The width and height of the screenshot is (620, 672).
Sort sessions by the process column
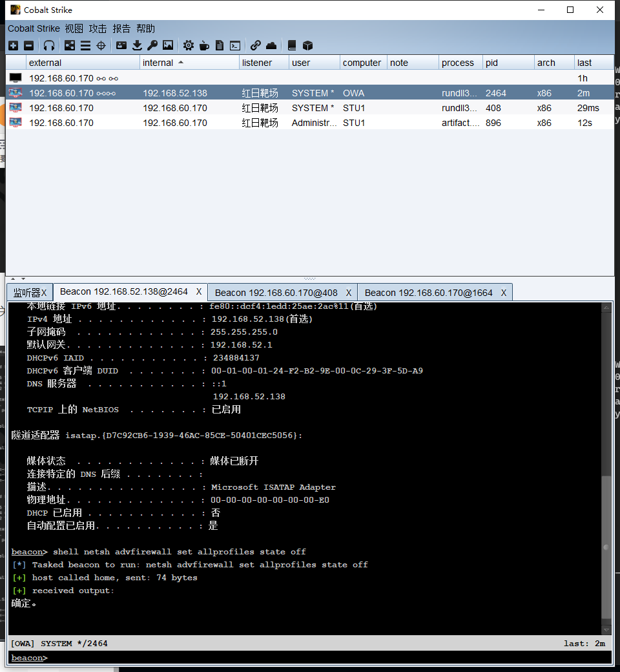point(460,63)
